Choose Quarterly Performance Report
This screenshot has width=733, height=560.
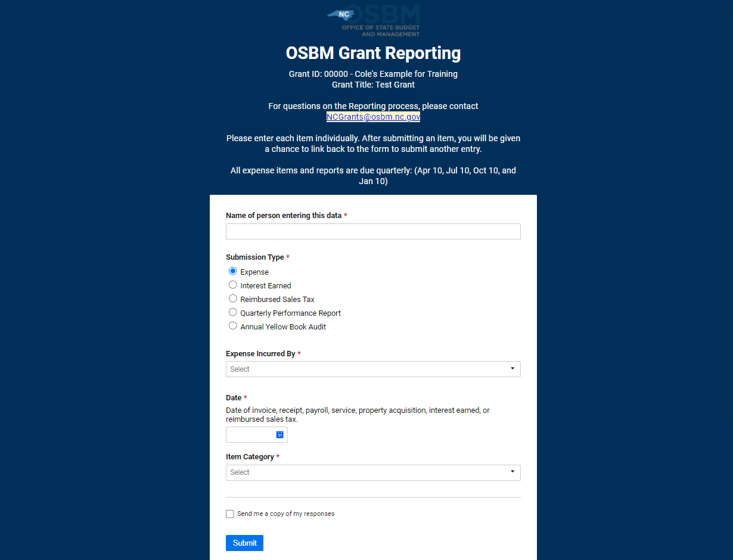[x=232, y=312]
